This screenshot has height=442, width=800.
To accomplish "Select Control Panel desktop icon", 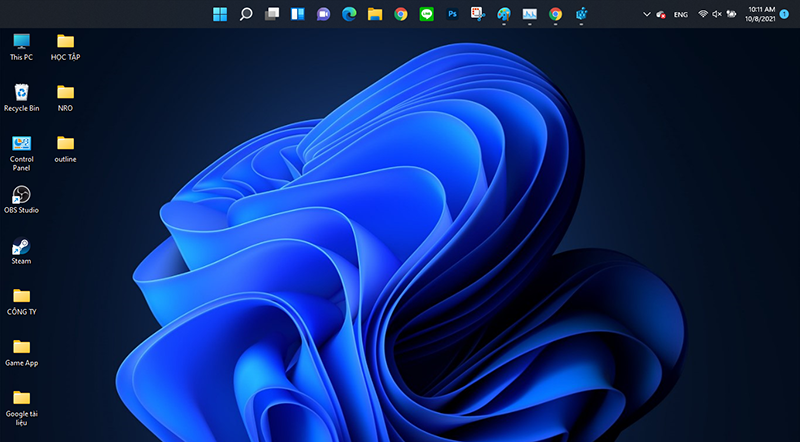I will [21, 153].
